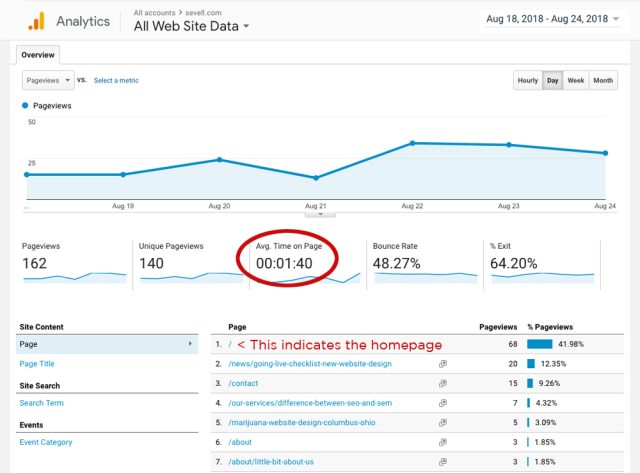Select the % Exit 64.20% tile
This screenshot has width=640, height=473.
(x=542, y=263)
